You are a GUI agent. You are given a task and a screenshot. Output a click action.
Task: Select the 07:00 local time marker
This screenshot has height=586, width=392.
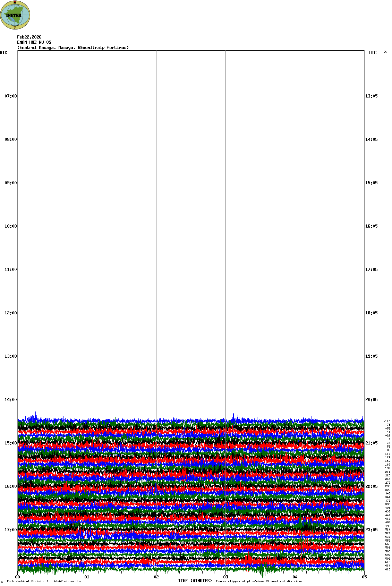10,96
